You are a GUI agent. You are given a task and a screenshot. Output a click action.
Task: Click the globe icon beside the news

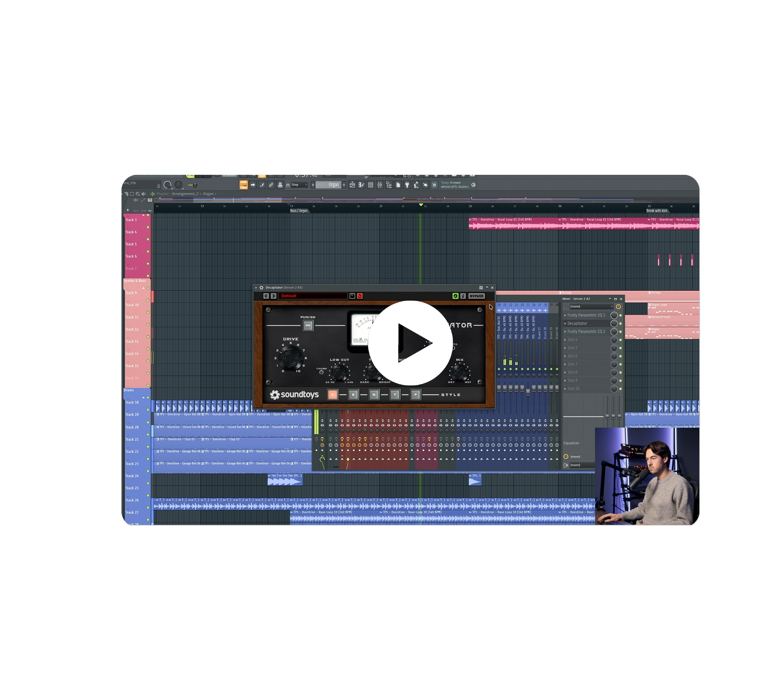[474, 185]
